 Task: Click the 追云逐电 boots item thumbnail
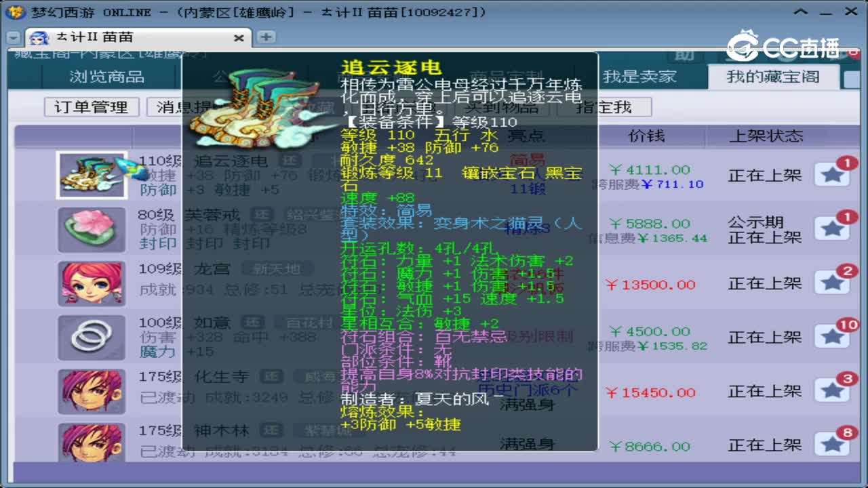[x=92, y=175]
